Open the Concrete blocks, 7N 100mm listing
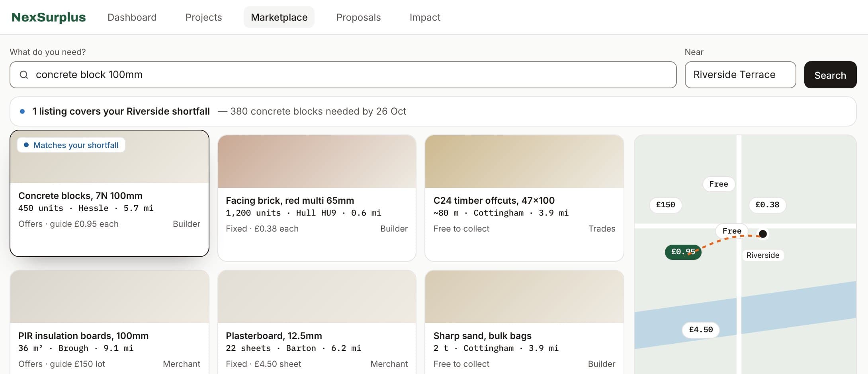 coord(109,193)
